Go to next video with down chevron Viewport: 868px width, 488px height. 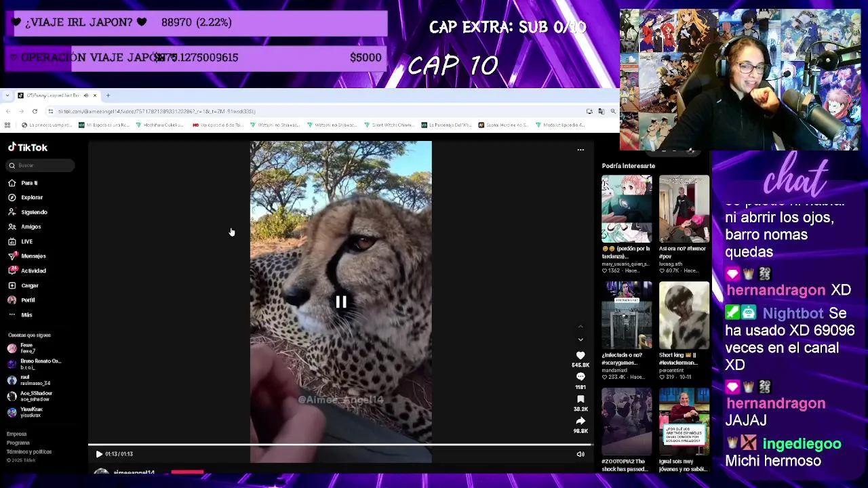[x=580, y=340]
